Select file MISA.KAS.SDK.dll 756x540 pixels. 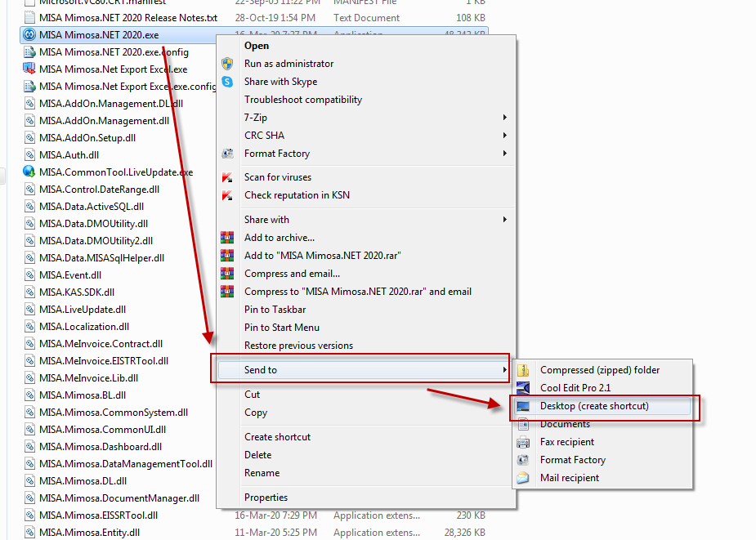click(x=77, y=292)
